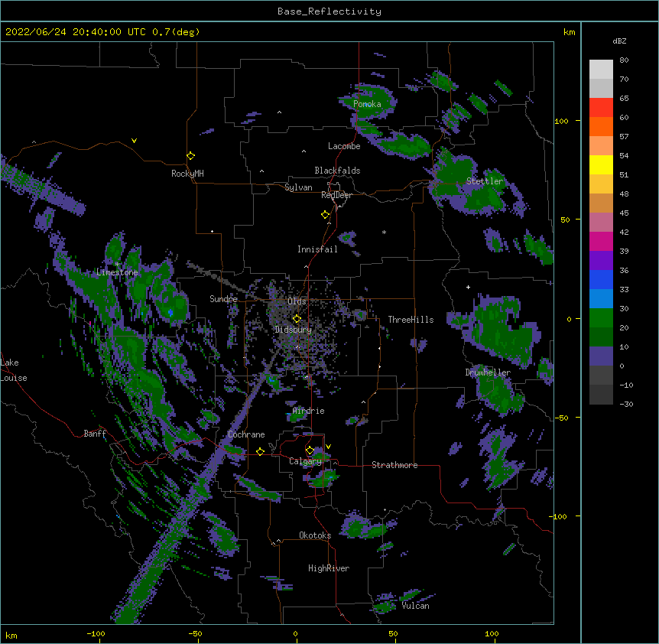Select the blue swatch between 36 and 33
Viewport: 659px width, 644px height.
click(x=601, y=279)
